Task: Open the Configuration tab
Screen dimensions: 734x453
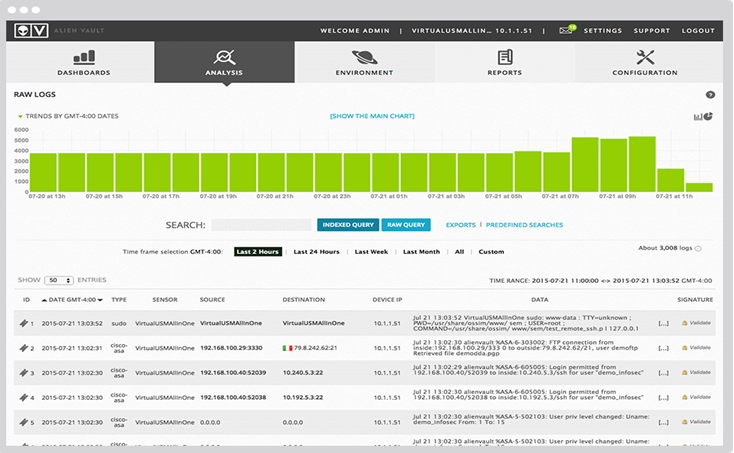Action: pyautogui.click(x=645, y=62)
